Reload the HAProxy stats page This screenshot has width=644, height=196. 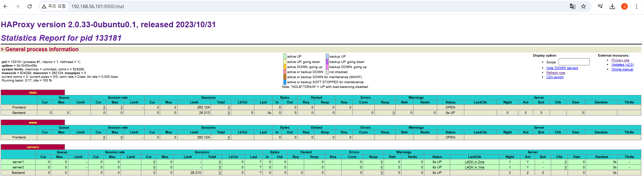click(30, 6)
